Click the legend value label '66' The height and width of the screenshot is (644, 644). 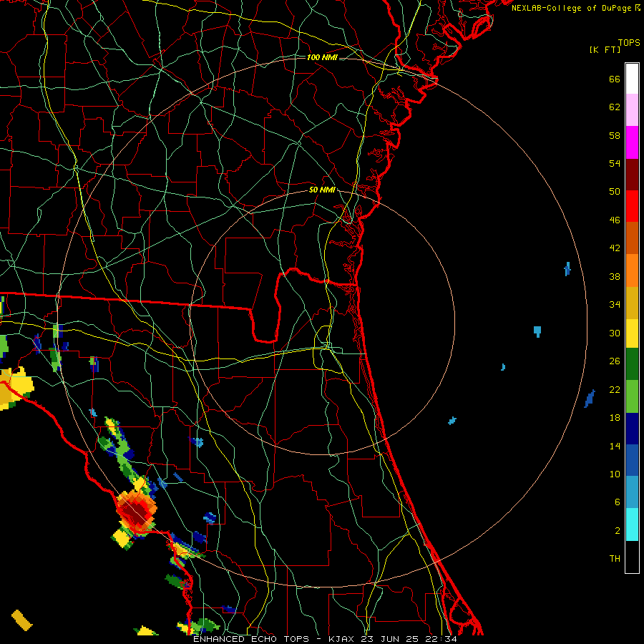click(615, 79)
